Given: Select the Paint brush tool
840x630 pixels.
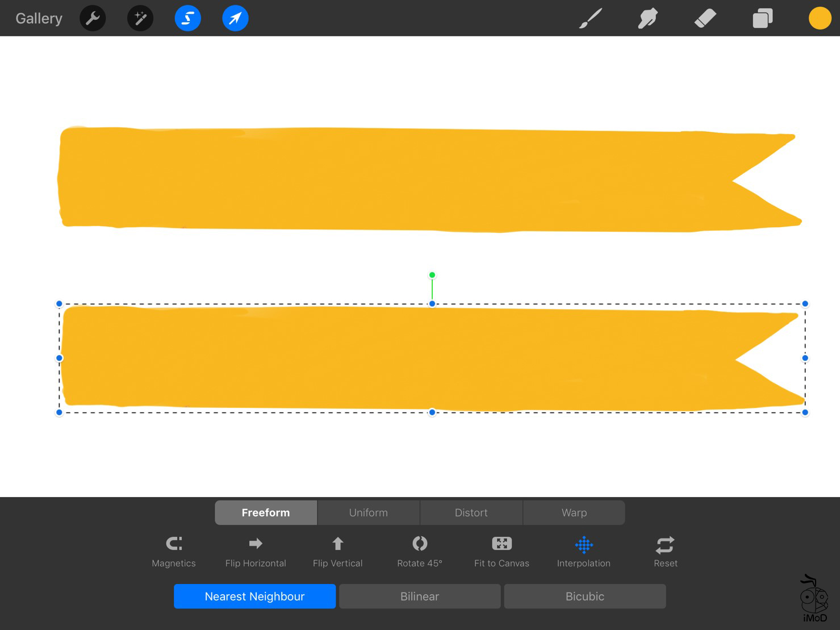Looking at the screenshot, I should click(590, 18).
